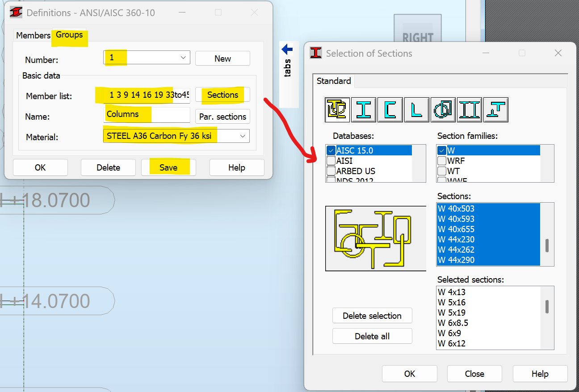
Task: Choose the L angle section icon
Action: pos(416,109)
